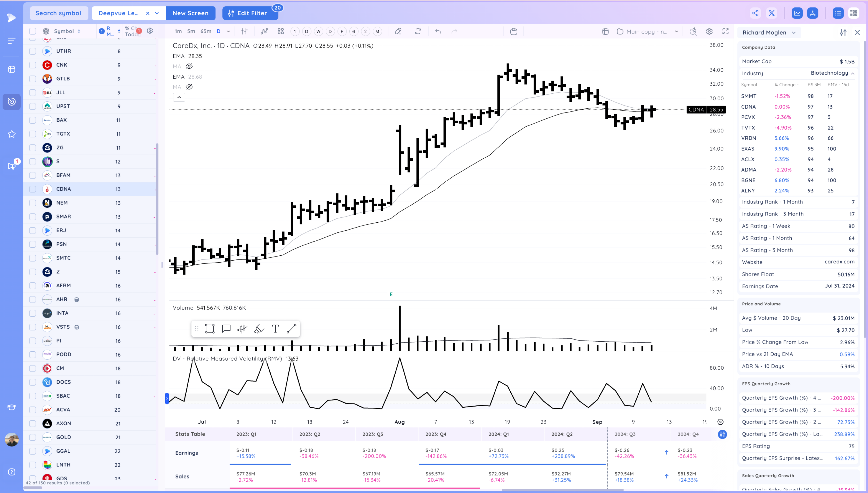The image size is (868, 493).
Task: Click the New Screen button
Action: pos(191,13)
